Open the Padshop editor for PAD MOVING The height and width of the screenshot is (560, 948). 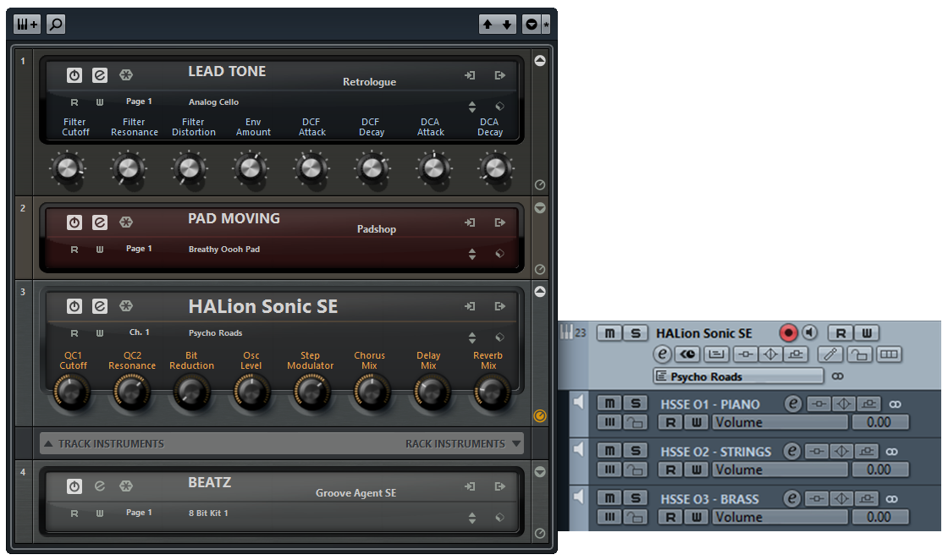(100, 222)
